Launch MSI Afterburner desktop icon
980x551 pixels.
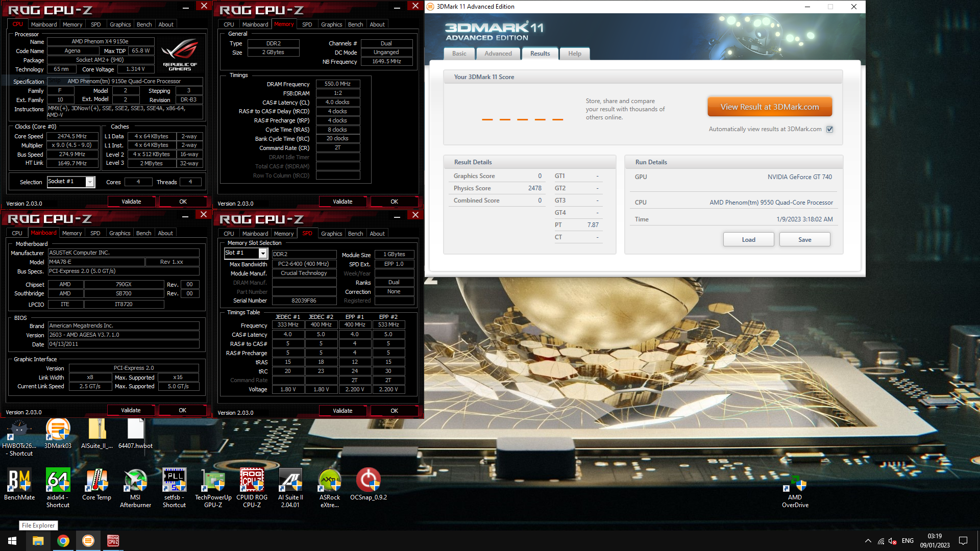(x=135, y=488)
